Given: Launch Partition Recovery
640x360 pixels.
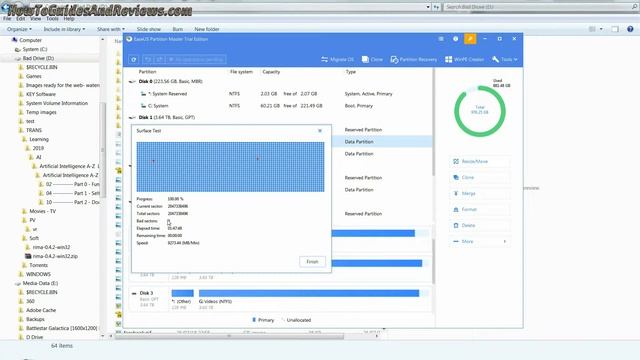Looking at the screenshot, I should coord(413,60).
